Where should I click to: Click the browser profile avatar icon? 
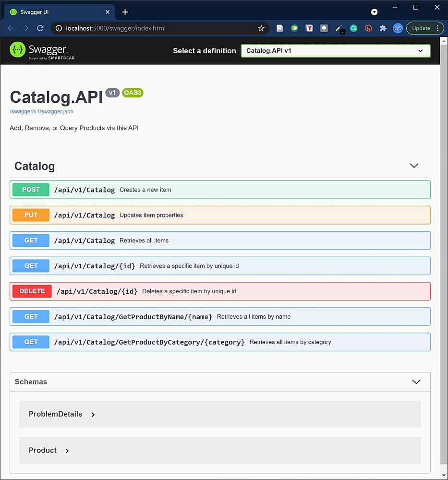[x=398, y=28]
